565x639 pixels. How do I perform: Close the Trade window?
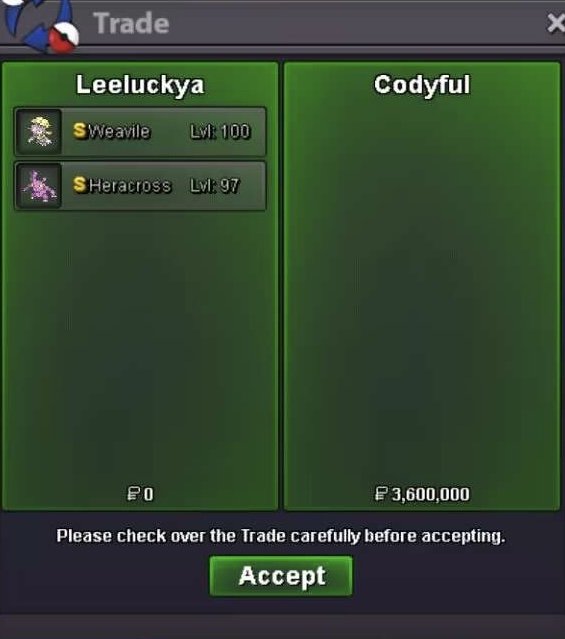[x=556, y=23]
